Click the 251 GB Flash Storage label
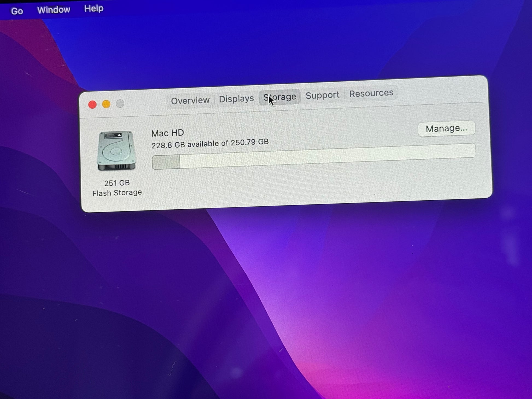The height and width of the screenshot is (399, 532). pos(117,188)
